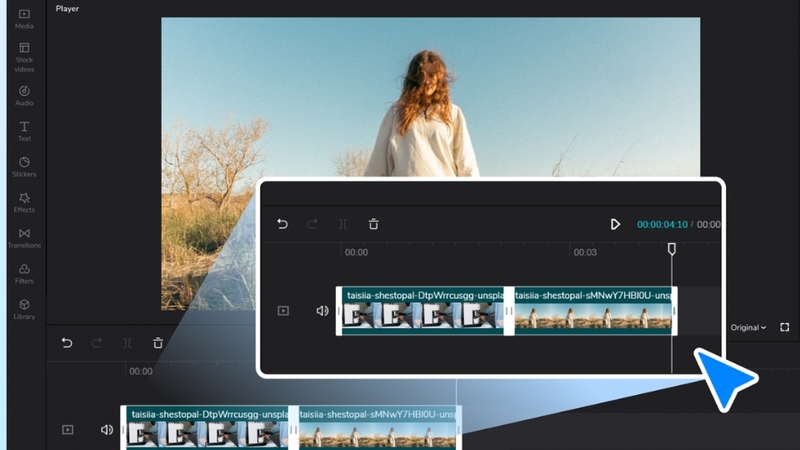Screen dimensions: 800x450
Task: Click the right edge handle of the callout's second clip
Action: (x=674, y=311)
